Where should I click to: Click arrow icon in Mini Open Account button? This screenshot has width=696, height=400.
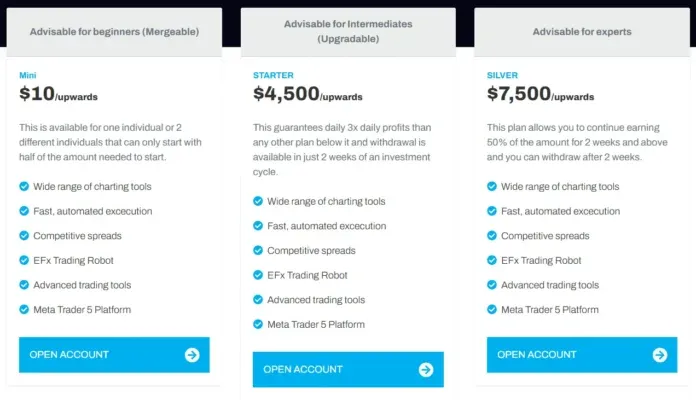[192, 355]
